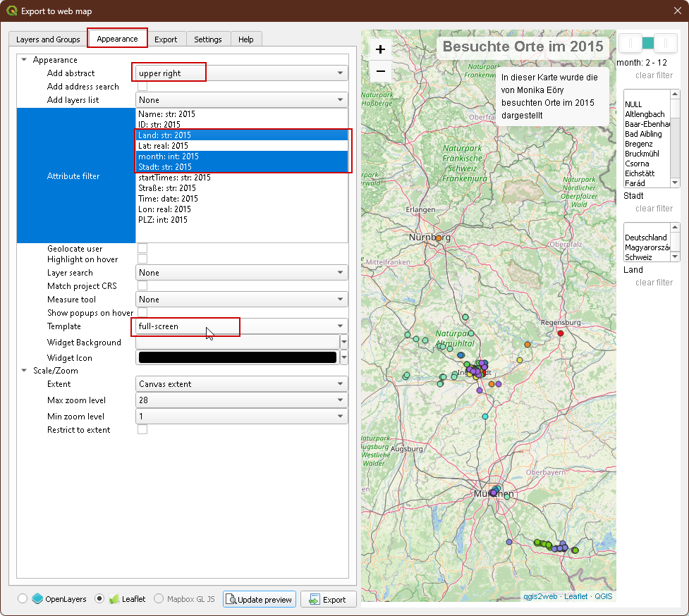The height and width of the screenshot is (616, 689).
Task: Open the Add abstract dropdown
Action: (x=241, y=73)
